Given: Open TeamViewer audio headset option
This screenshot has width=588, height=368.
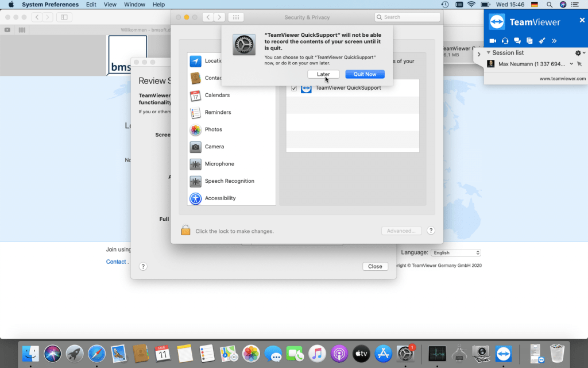Looking at the screenshot, I should coord(505,41).
